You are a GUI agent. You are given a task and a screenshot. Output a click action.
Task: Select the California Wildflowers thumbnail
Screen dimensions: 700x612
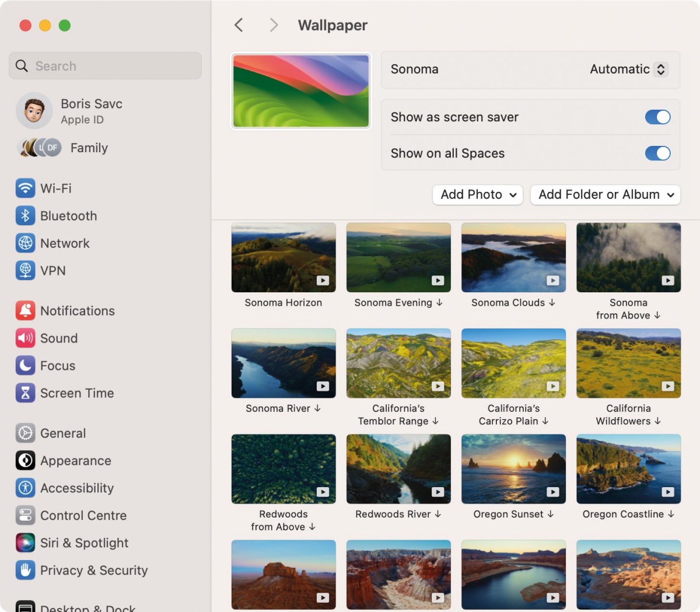coord(629,363)
